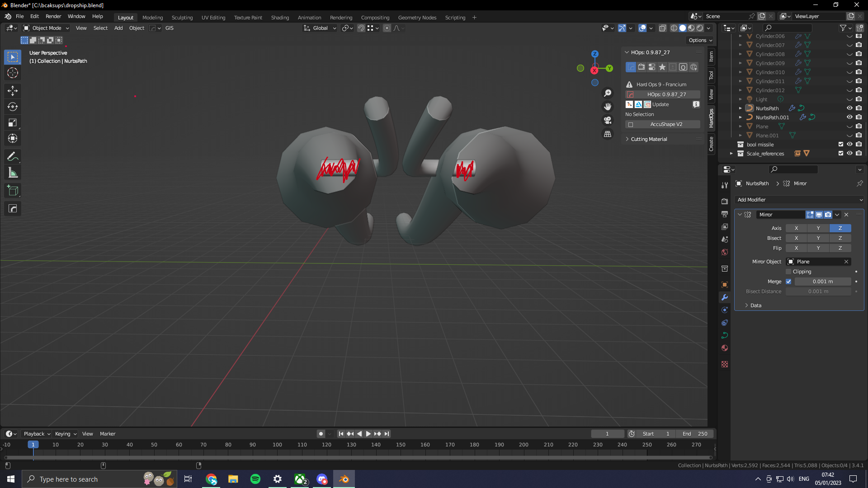Select the Transform tool
This screenshot has height=488, width=868.
pyautogui.click(x=13, y=138)
